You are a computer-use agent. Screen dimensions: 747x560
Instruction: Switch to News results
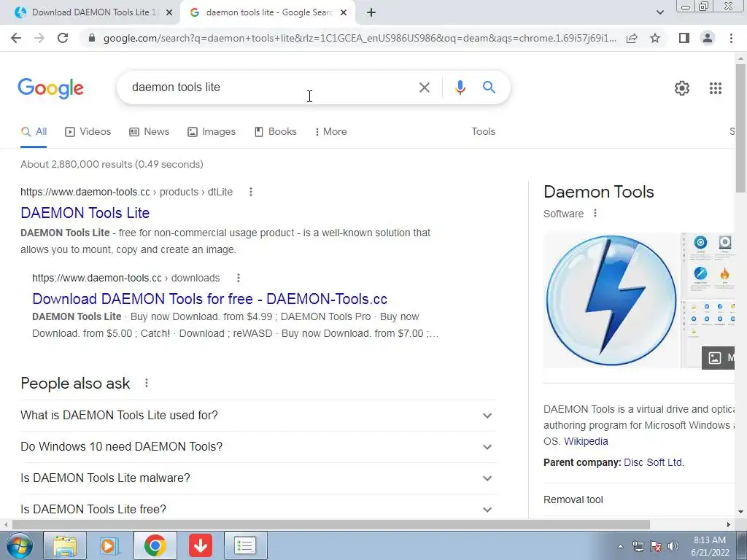pyautogui.click(x=150, y=132)
